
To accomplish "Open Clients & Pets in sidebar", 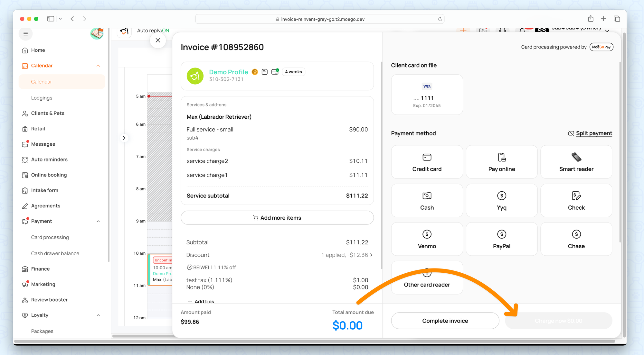I will [48, 113].
